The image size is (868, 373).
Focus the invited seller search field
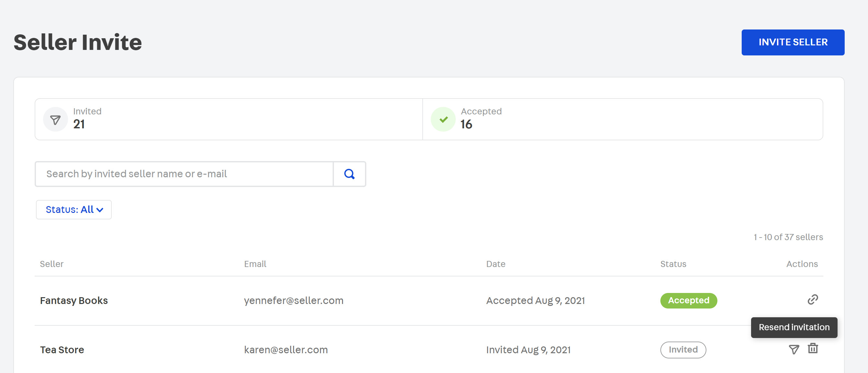[184, 174]
